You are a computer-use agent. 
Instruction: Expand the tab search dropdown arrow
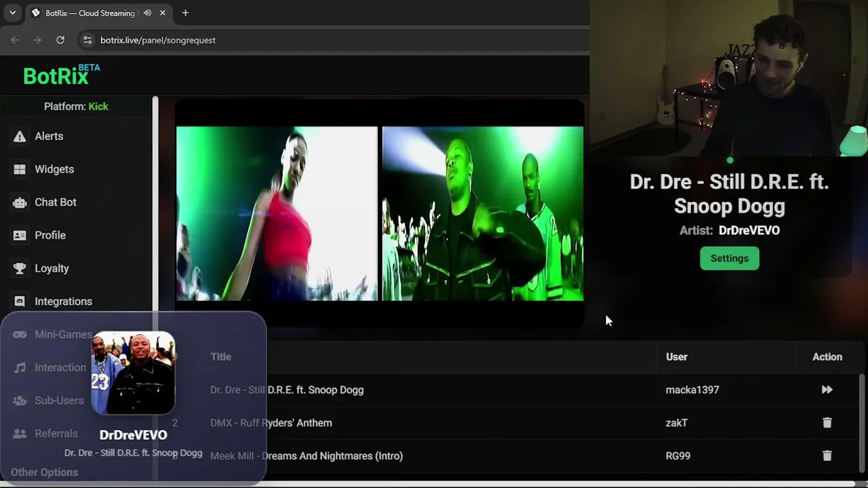12,13
